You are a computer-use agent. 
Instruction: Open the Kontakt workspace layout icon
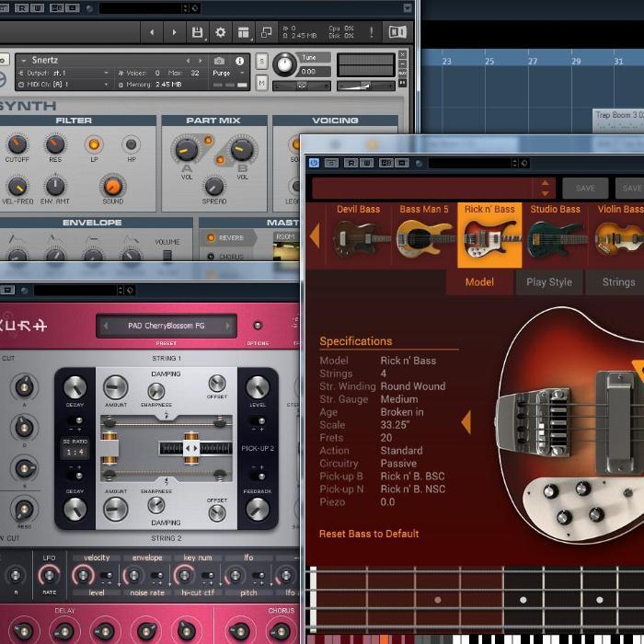(x=244, y=32)
